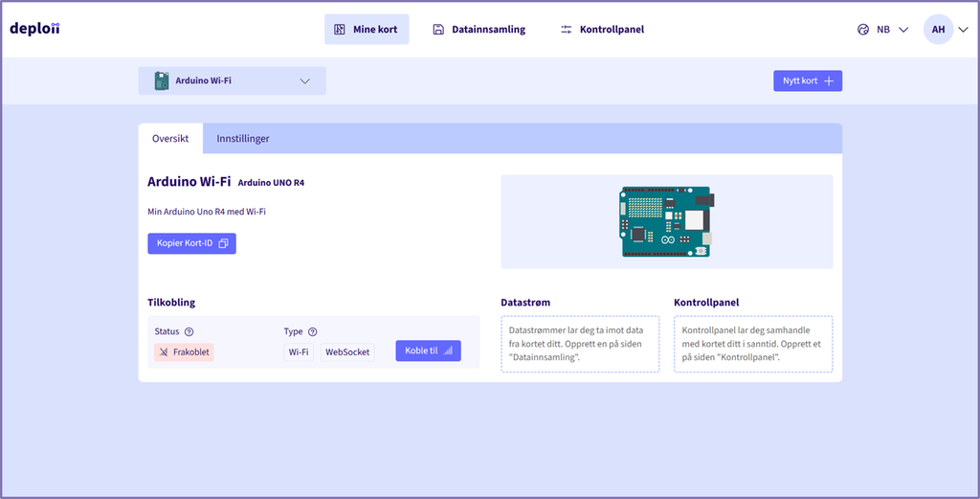Image resolution: width=980 pixels, height=499 pixels.
Task: Click the AH user avatar
Action: (938, 30)
